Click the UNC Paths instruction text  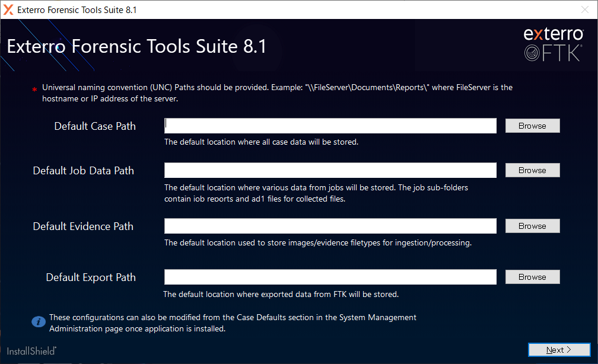click(x=277, y=93)
